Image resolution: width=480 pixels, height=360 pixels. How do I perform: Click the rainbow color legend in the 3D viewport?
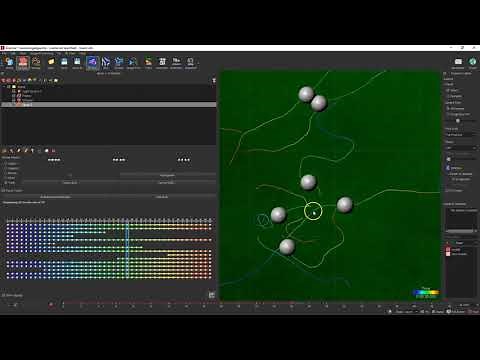[426, 293]
